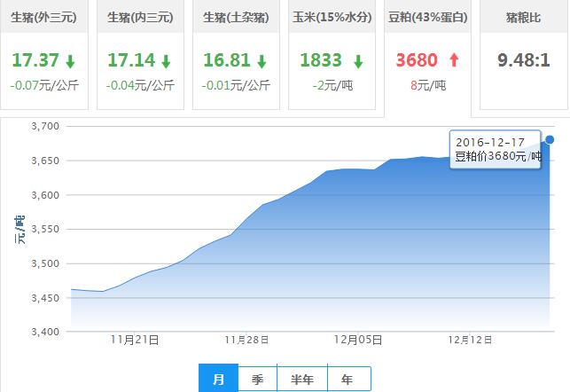Click the 3680 soybean meal price
This screenshot has width=570, height=392.
(x=417, y=60)
